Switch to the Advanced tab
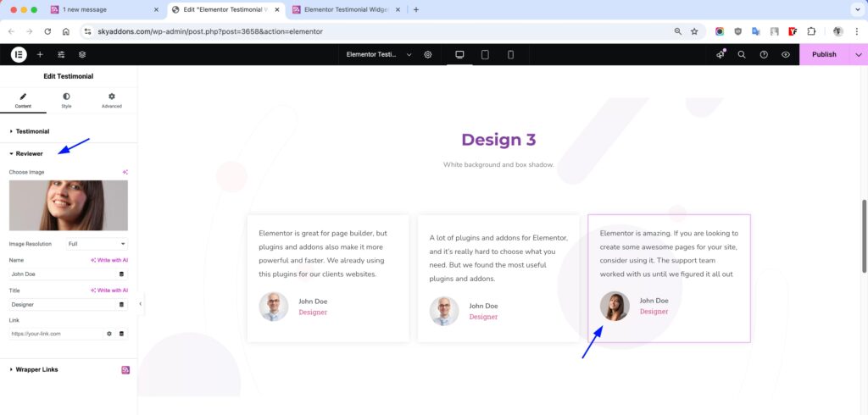Image resolution: width=868 pixels, height=415 pixels. [111, 101]
